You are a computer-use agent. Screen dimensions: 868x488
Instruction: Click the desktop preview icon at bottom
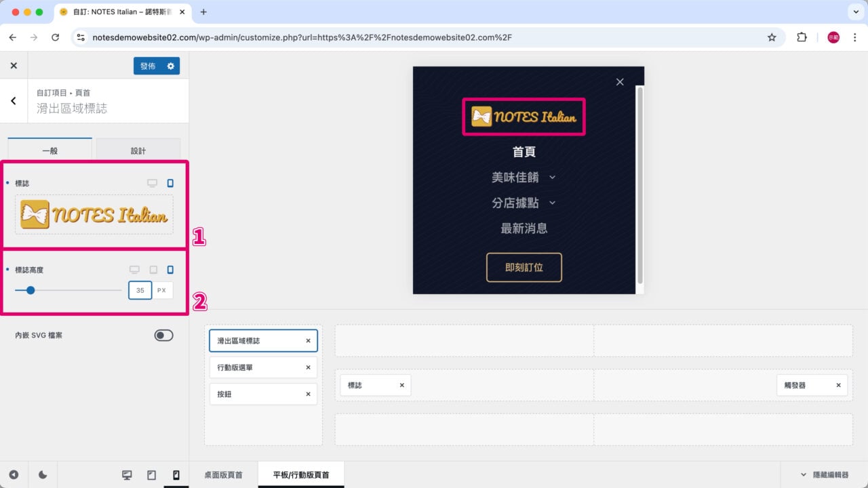[127, 474]
